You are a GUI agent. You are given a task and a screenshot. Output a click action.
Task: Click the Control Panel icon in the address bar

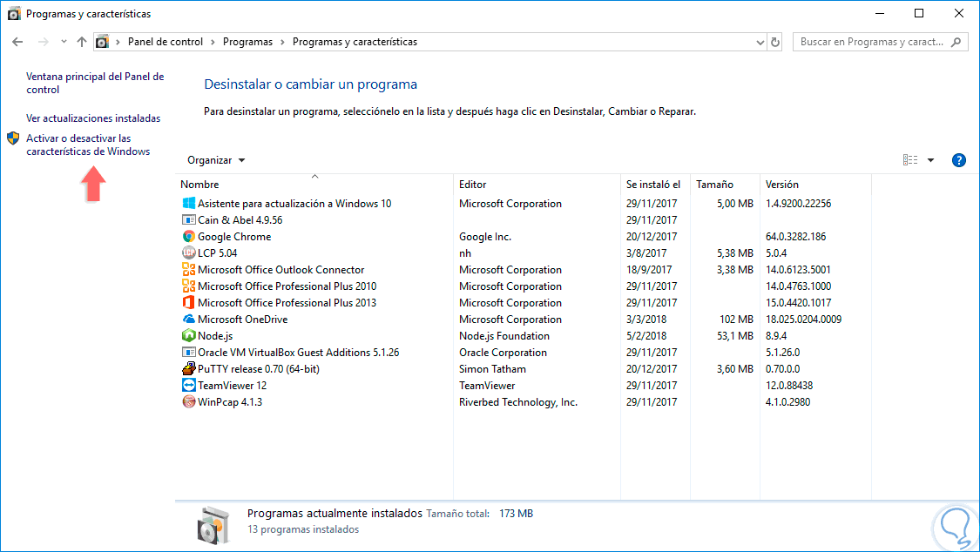pyautogui.click(x=102, y=42)
